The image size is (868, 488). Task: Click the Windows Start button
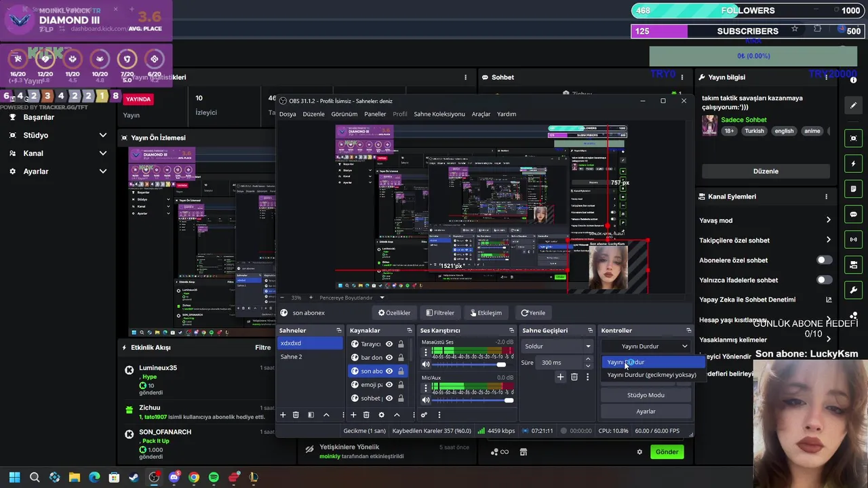pos(14,477)
